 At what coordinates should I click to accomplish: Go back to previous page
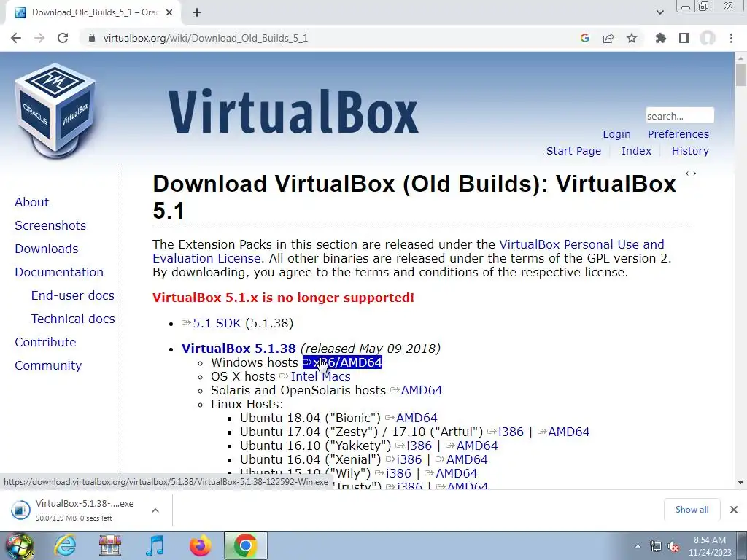(x=16, y=38)
